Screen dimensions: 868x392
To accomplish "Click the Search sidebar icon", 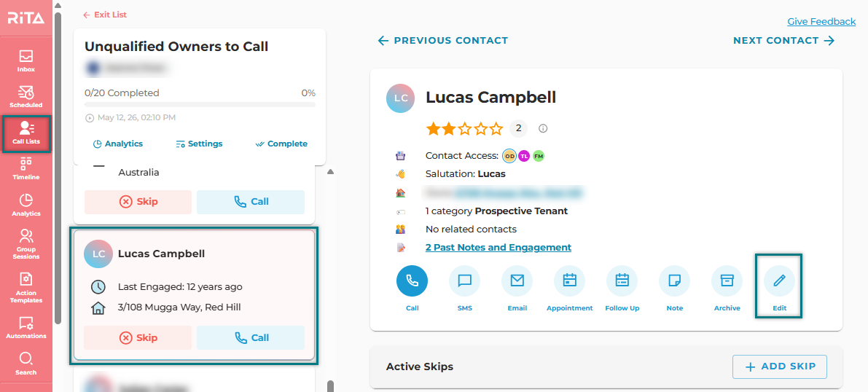I will tap(26, 363).
